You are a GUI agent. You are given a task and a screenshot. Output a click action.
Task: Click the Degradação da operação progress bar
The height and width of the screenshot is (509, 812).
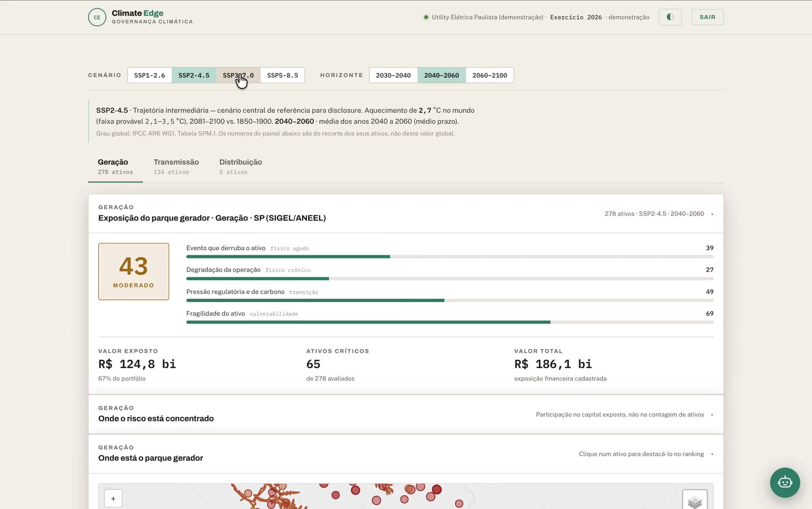[x=450, y=279]
